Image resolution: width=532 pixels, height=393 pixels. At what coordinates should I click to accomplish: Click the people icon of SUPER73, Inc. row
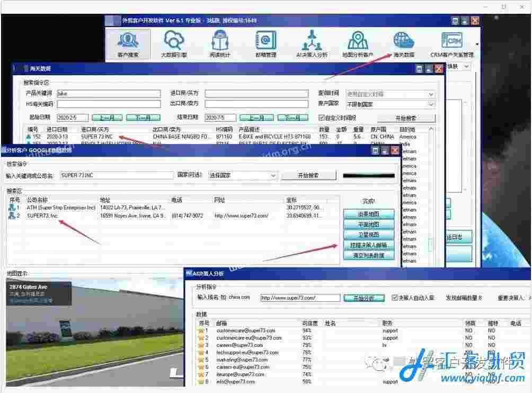[x=12, y=216]
